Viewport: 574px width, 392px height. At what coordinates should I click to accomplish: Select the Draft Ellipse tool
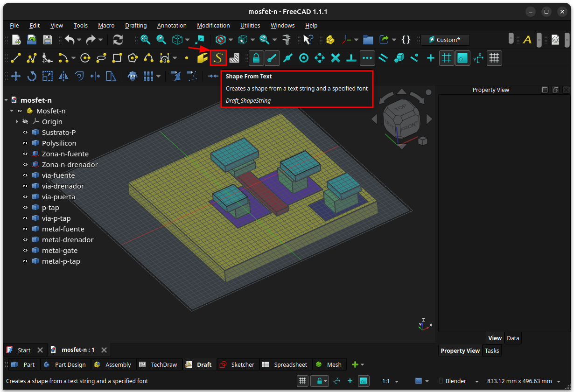[101, 58]
